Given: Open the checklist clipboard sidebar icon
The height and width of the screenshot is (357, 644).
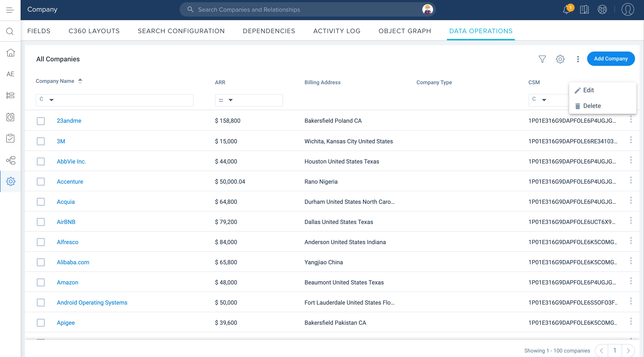Looking at the screenshot, I should click(x=11, y=138).
